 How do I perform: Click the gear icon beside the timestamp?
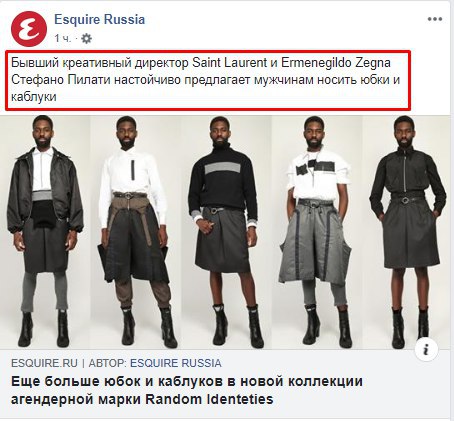pyautogui.click(x=86, y=39)
